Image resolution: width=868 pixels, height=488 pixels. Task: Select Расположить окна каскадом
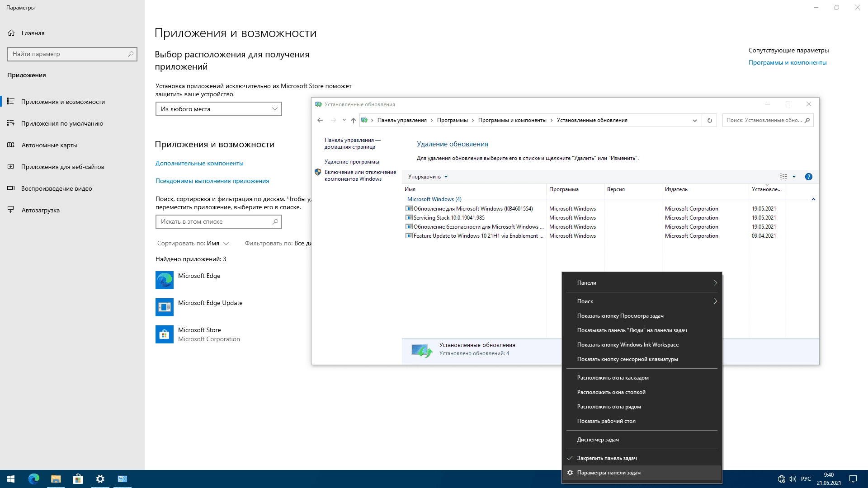[642, 378]
